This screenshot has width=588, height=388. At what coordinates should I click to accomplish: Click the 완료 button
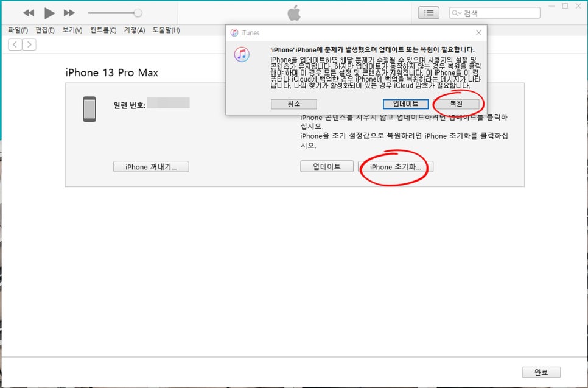541,372
